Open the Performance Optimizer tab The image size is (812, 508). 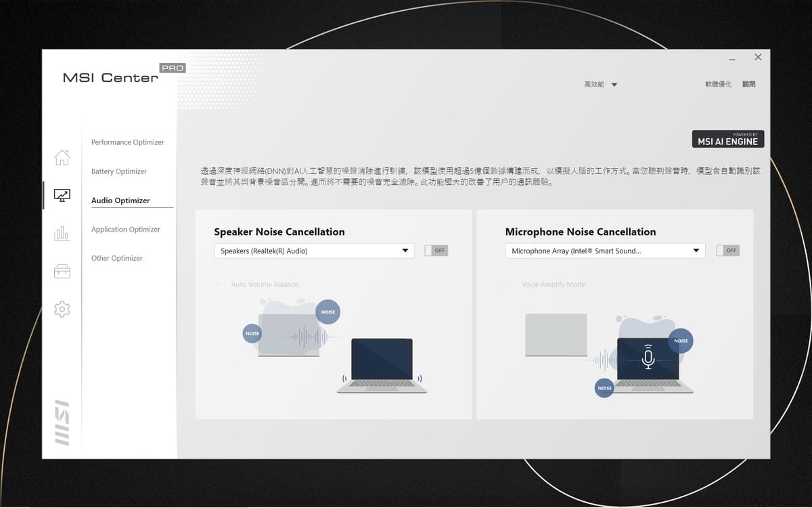128,142
